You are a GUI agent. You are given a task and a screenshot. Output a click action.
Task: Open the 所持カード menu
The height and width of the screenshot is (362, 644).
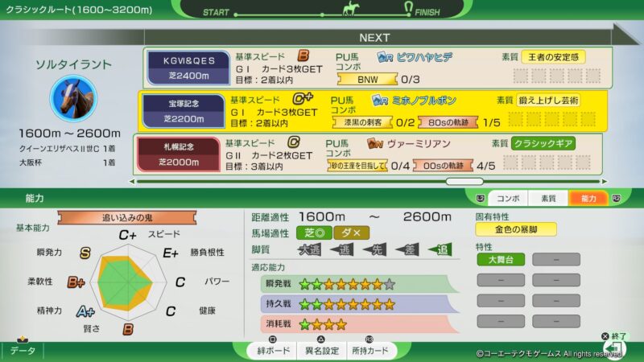pyautogui.click(x=370, y=351)
